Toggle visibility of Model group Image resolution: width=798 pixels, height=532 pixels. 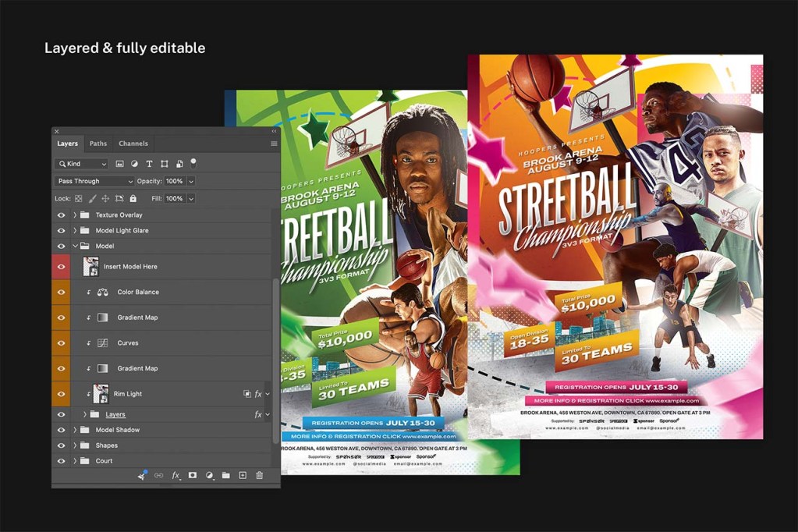pyautogui.click(x=61, y=246)
